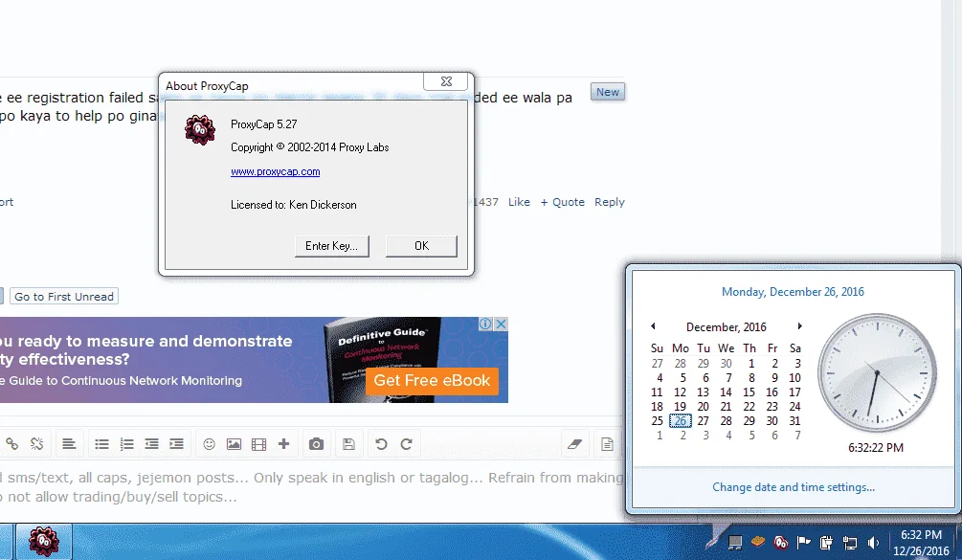Click the New badge on the post
The height and width of the screenshot is (560, 962).
point(608,92)
